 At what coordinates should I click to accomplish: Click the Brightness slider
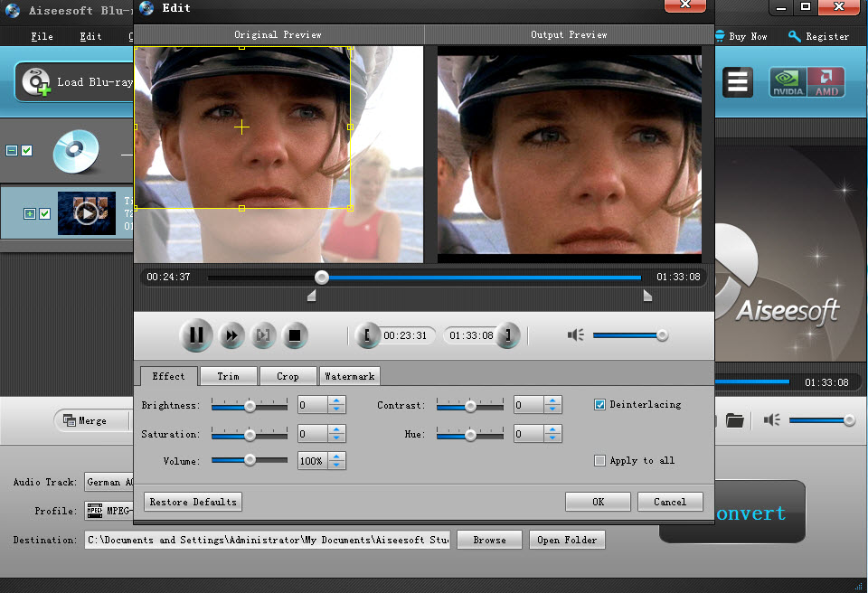(x=250, y=406)
